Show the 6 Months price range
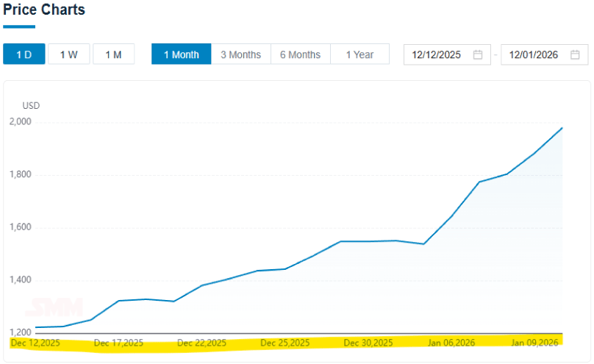The width and height of the screenshot is (594, 364). coord(300,55)
